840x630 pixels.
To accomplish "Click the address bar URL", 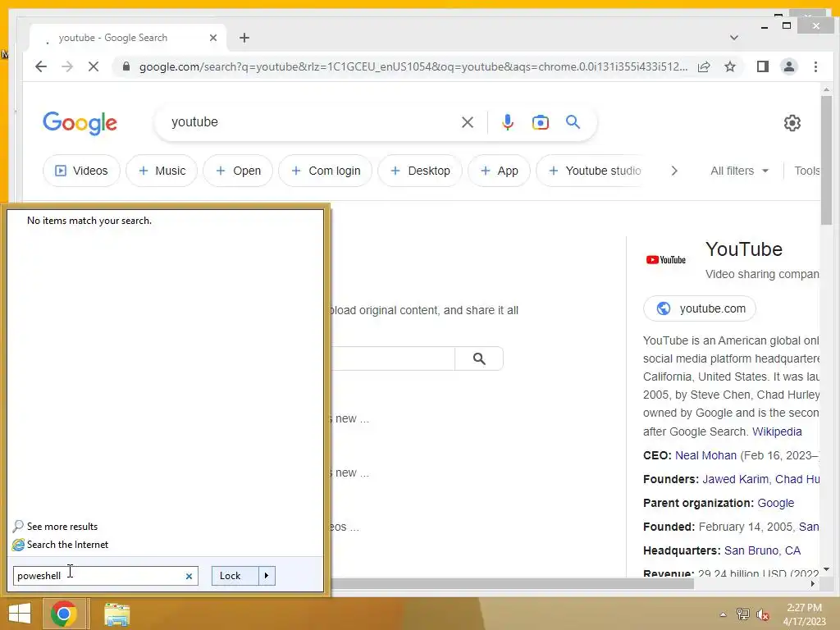I will point(413,67).
